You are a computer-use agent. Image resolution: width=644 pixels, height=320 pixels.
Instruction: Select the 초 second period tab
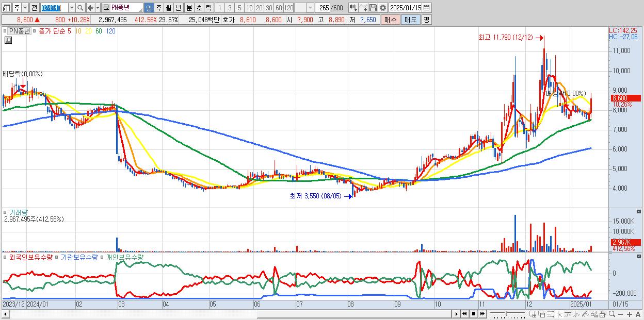[198, 8]
